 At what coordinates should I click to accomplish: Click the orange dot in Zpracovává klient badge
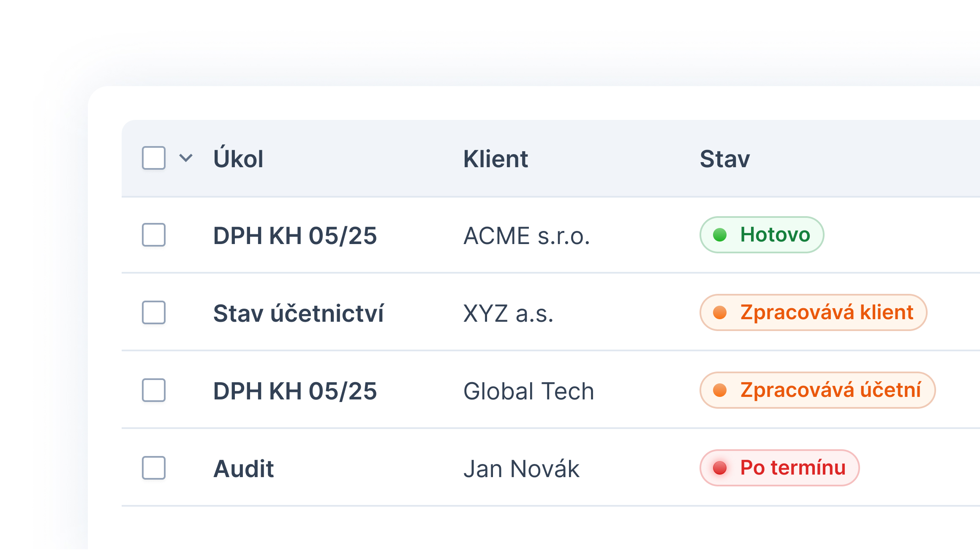pyautogui.click(x=721, y=312)
